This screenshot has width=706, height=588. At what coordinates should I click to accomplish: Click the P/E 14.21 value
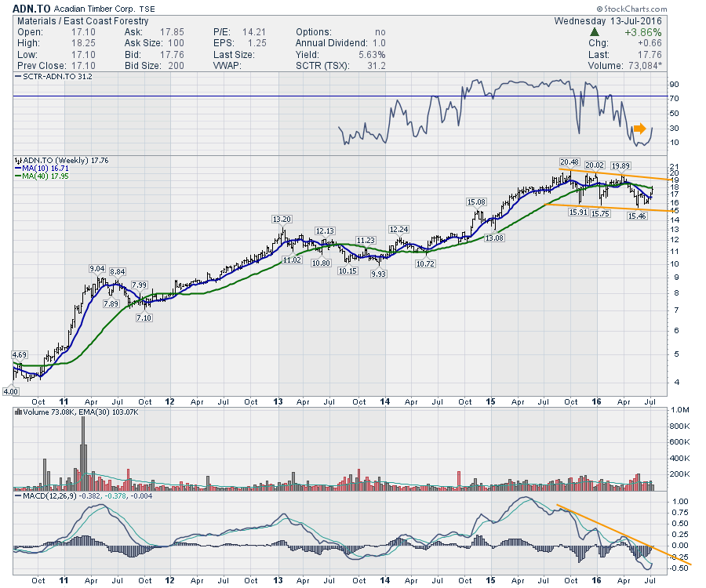254,32
